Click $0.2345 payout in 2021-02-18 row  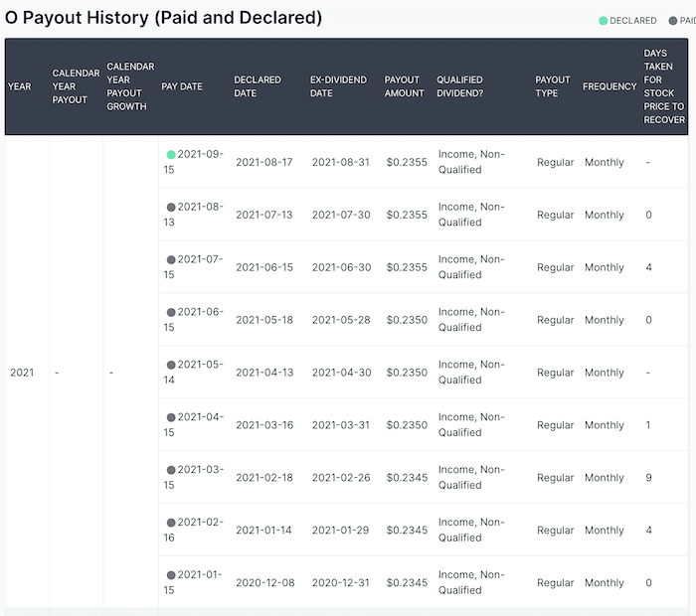tap(407, 478)
